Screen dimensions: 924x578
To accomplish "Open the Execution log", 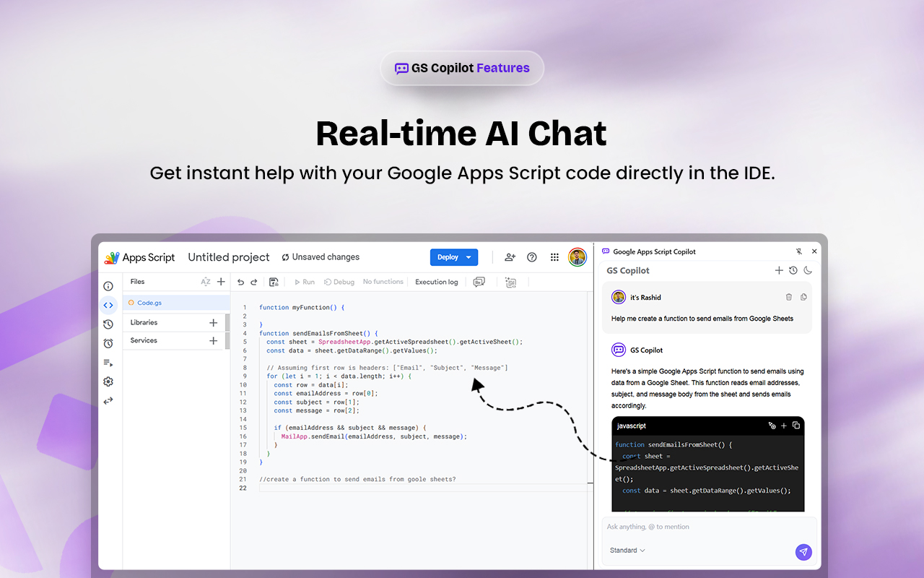I will pyautogui.click(x=436, y=282).
